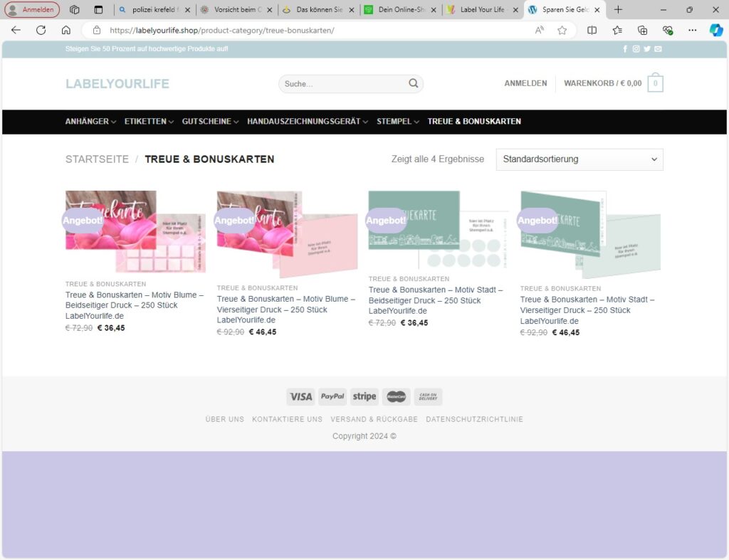The height and width of the screenshot is (560, 729).
Task: Click the MasterCard payment icon
Action: pos(396,396)
